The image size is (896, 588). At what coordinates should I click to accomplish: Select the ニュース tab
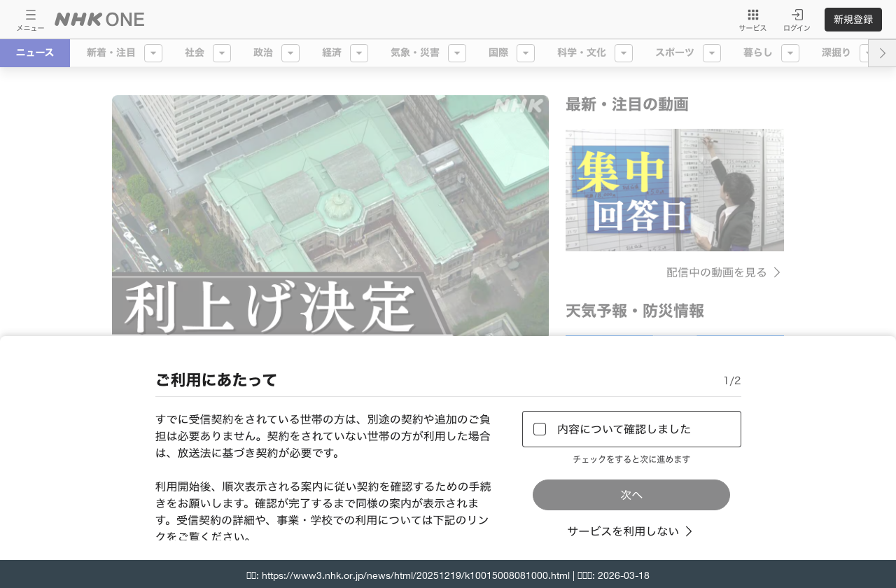[x=35, y=52]
